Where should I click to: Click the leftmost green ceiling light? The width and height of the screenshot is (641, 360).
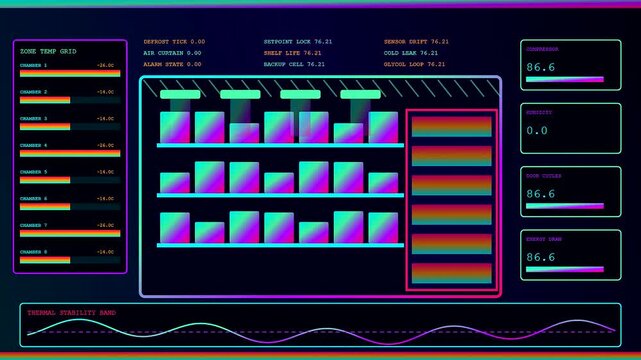coord(180,94)
